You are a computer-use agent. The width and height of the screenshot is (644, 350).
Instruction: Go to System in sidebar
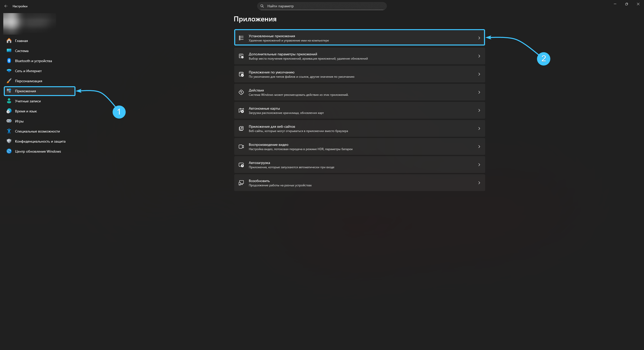[22, 51]
